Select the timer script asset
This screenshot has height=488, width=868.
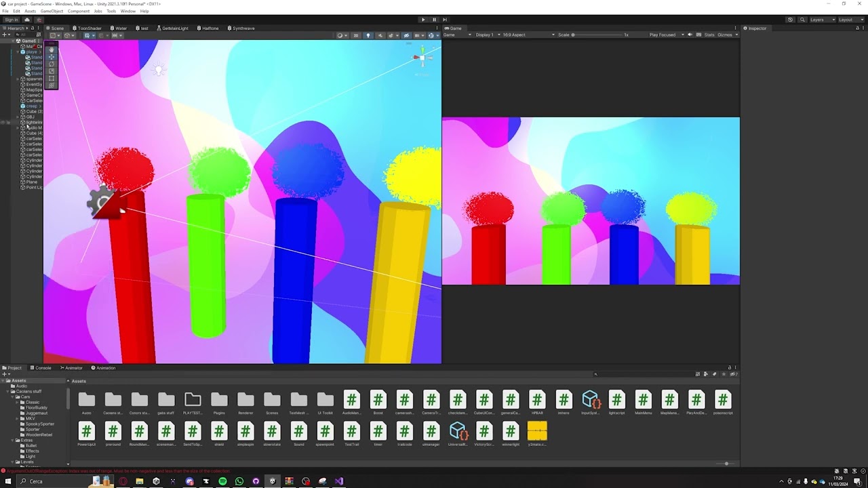(378, 434)
